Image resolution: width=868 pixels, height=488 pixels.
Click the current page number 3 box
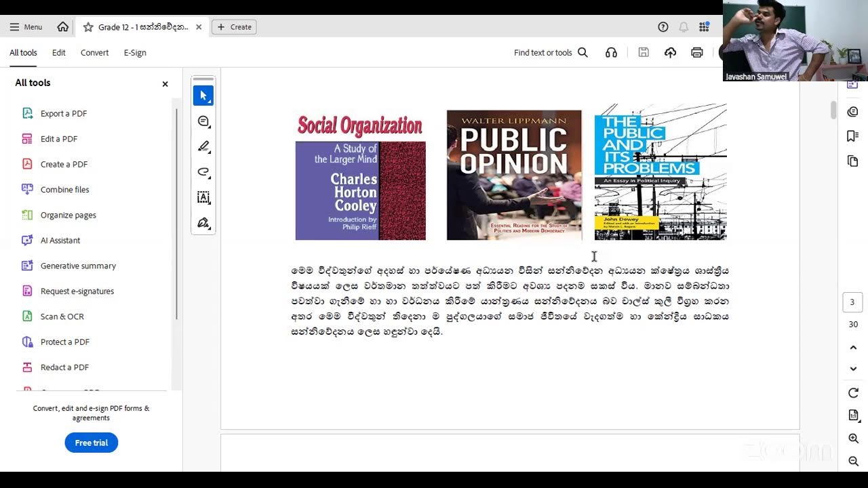click(853, 302)
